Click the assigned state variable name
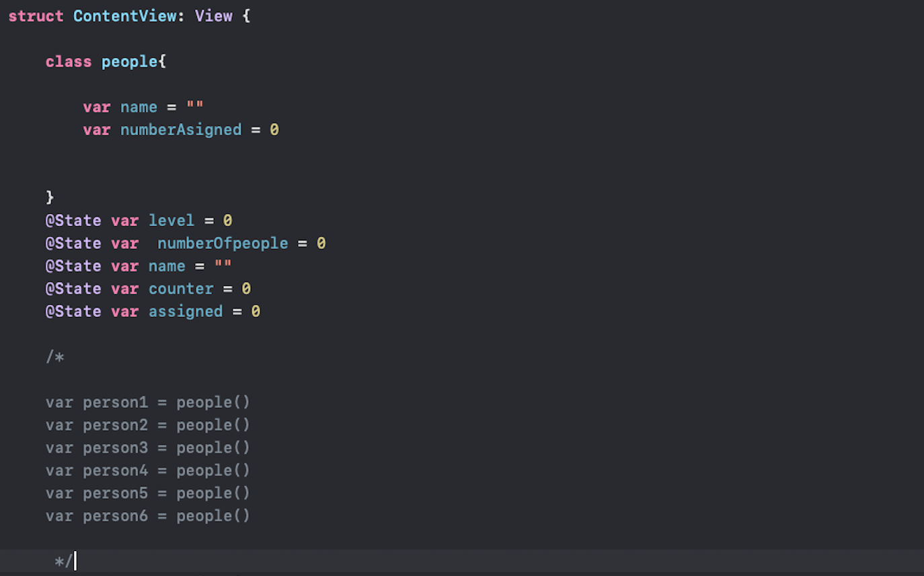 pyautogui.click(x=186, y=311)
